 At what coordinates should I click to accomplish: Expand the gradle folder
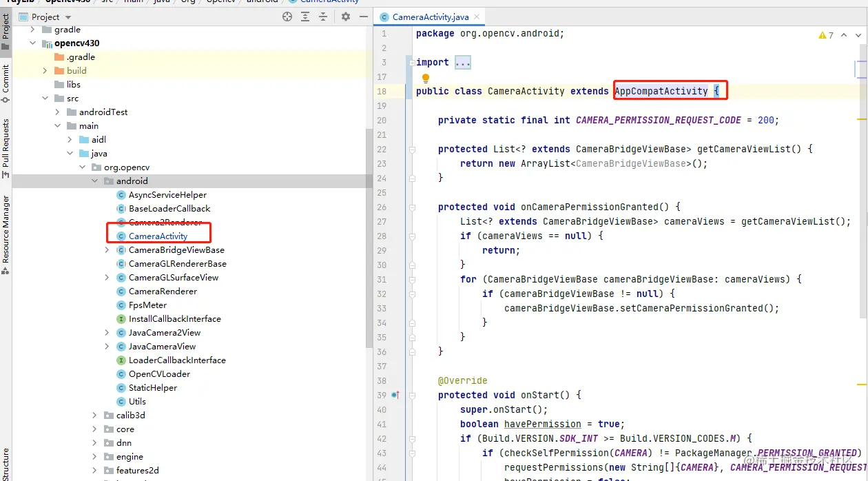point(32,30)
